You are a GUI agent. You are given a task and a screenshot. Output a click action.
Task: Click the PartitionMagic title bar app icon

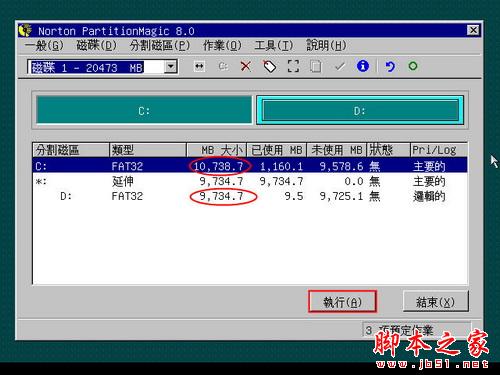tap(25, 30)
